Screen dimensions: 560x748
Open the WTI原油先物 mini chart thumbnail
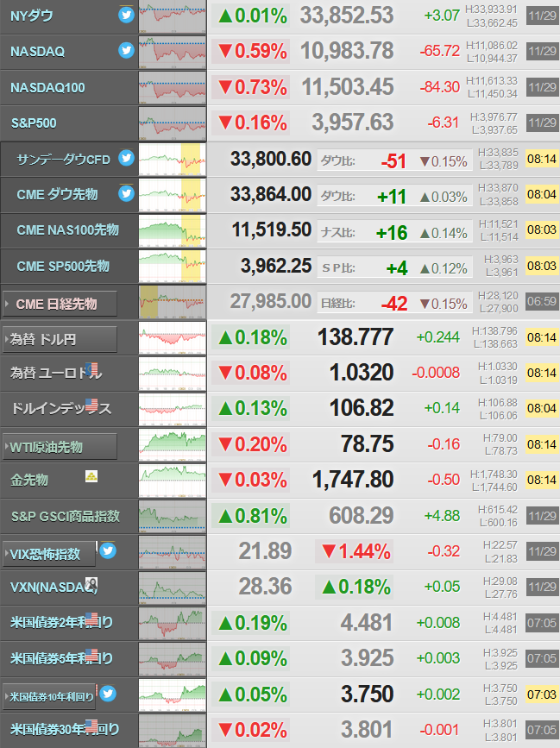[173, 445]
